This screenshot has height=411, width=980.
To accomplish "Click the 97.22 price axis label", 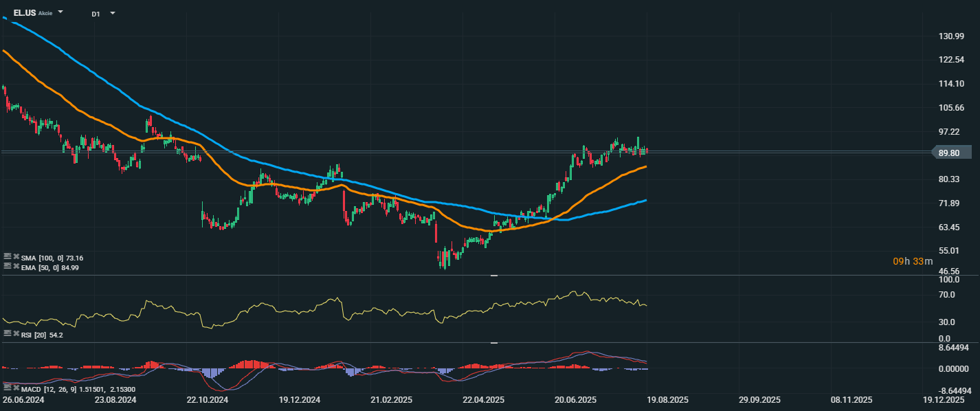I will (950, 131).
